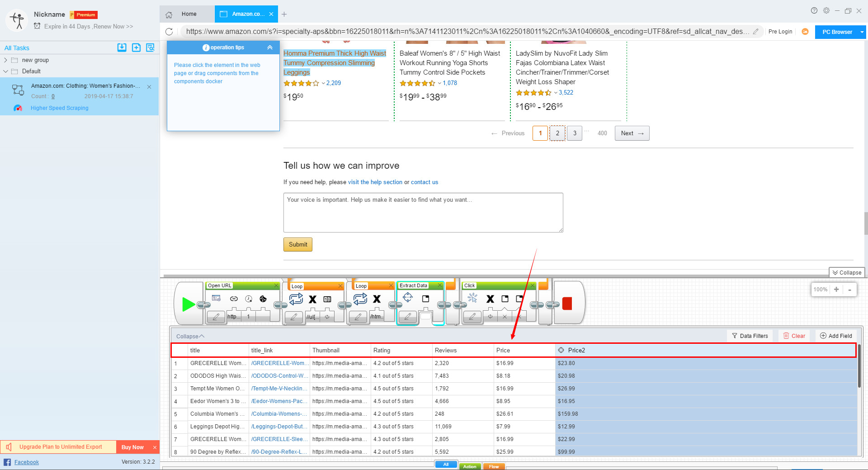868x470 pixels.
Task: Collapse the Default folder
Action: coord(5,71)
